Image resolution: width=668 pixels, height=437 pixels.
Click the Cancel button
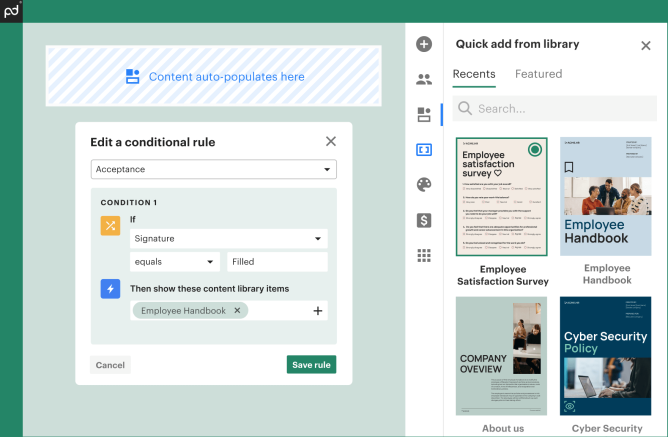pyautogui.click(x=110, y=365)
